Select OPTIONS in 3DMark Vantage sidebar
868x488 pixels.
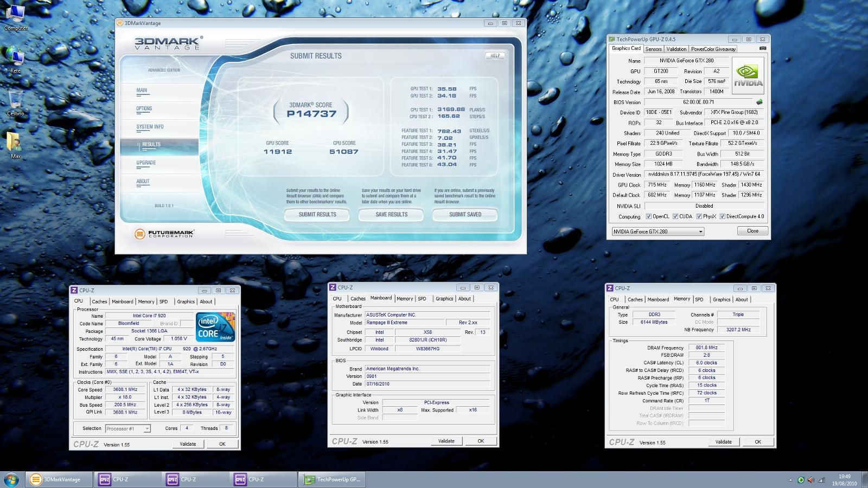144,108
